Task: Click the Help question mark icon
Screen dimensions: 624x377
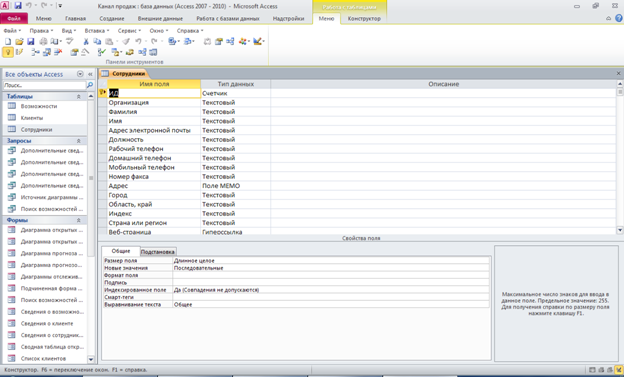Action: click(x=619, y=18)
